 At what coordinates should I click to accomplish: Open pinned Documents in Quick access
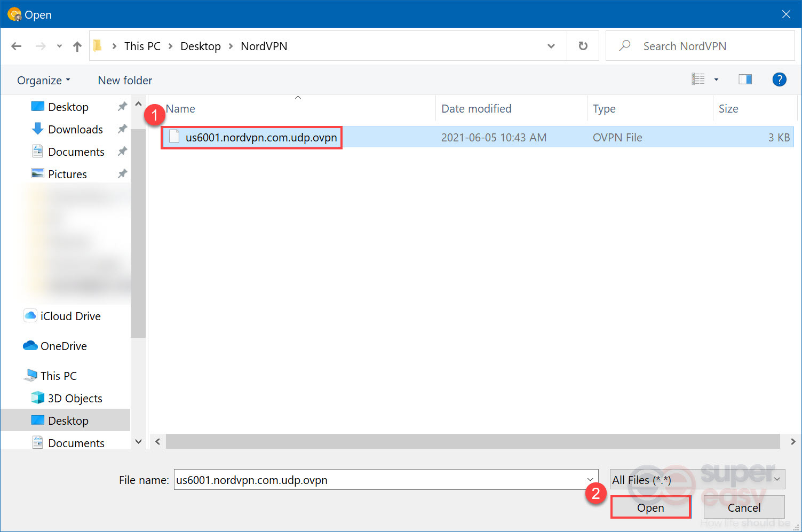point(76,152)
